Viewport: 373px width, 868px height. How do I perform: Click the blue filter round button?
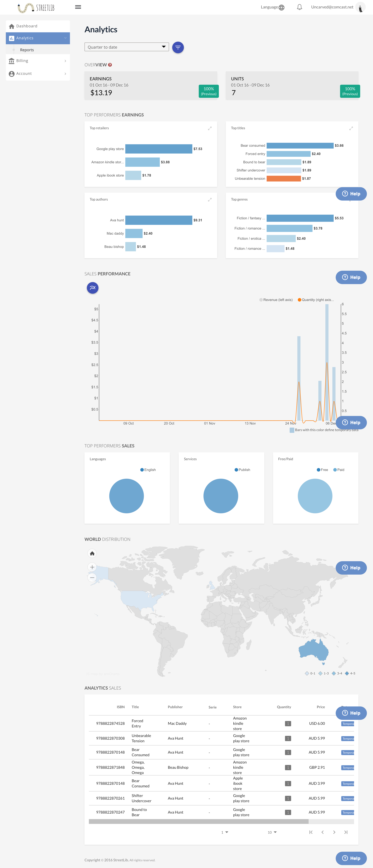(178, 47)
